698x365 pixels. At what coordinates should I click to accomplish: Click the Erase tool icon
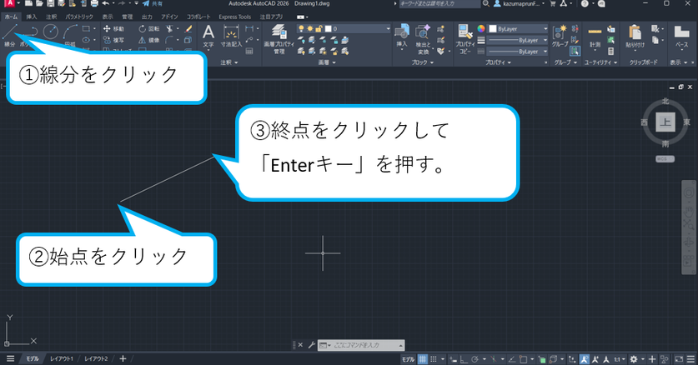pyautogui.click(x=188, y=29)
